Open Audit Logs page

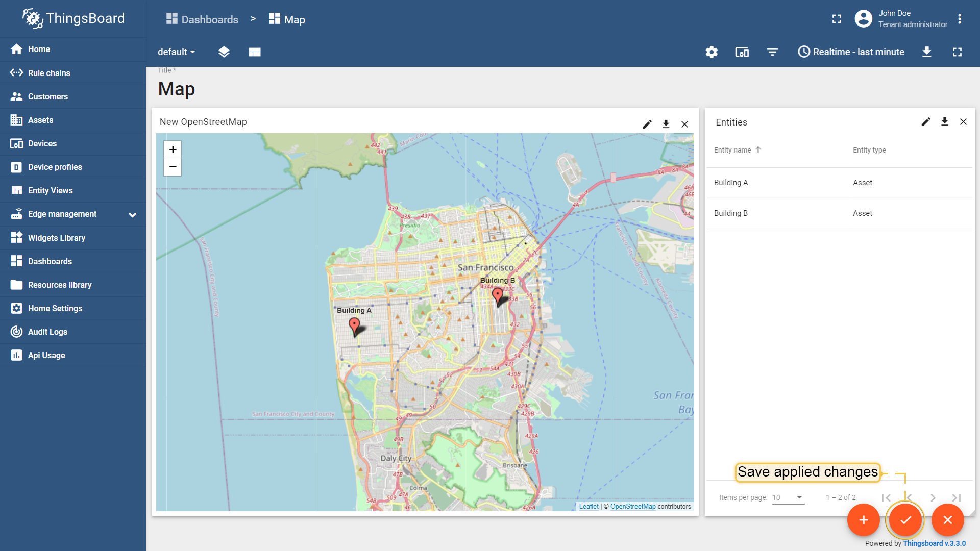pyautogui.click(x=73, y=332)
